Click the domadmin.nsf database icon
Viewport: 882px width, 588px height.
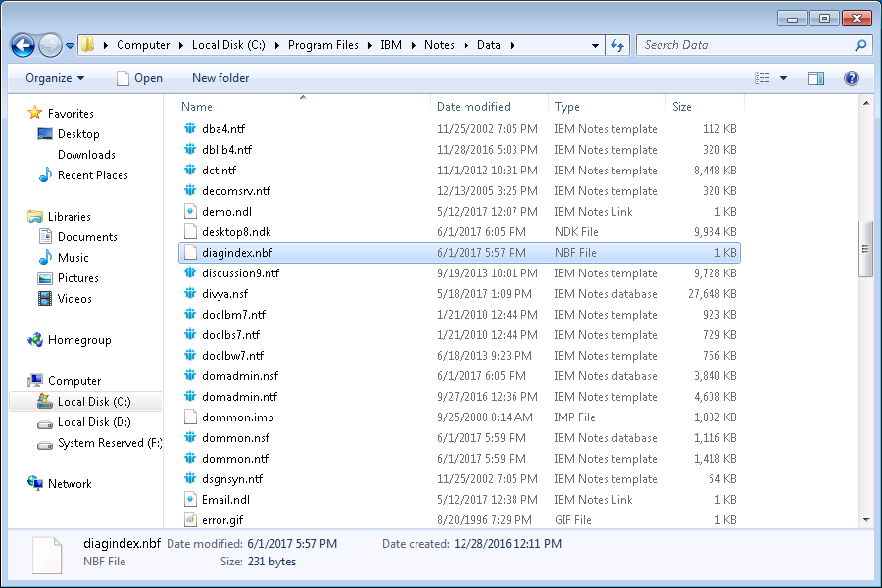(190, 376)
